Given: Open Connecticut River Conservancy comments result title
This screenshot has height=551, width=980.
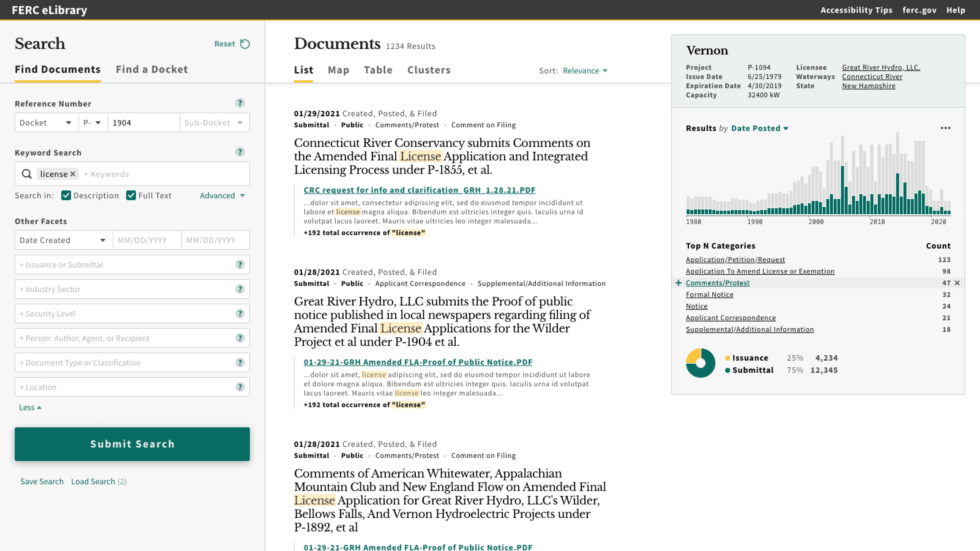Looking at the screenshot, I should click(443, 156).
